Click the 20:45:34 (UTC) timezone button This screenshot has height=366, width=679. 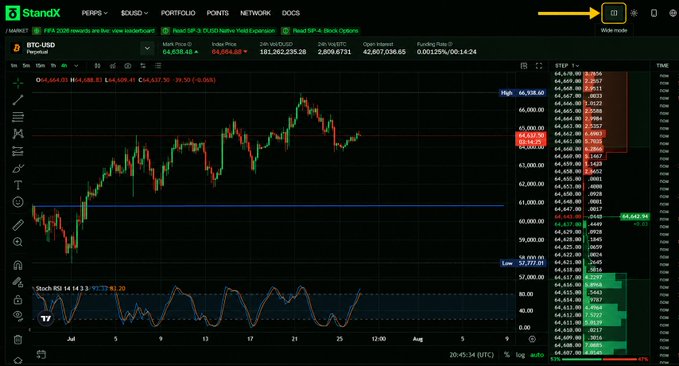pos(471,355)
